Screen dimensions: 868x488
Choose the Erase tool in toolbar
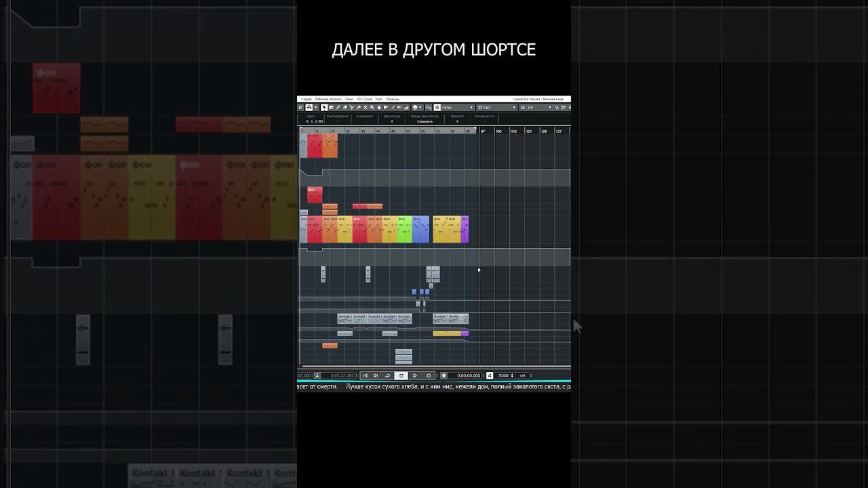click(345, 107)
